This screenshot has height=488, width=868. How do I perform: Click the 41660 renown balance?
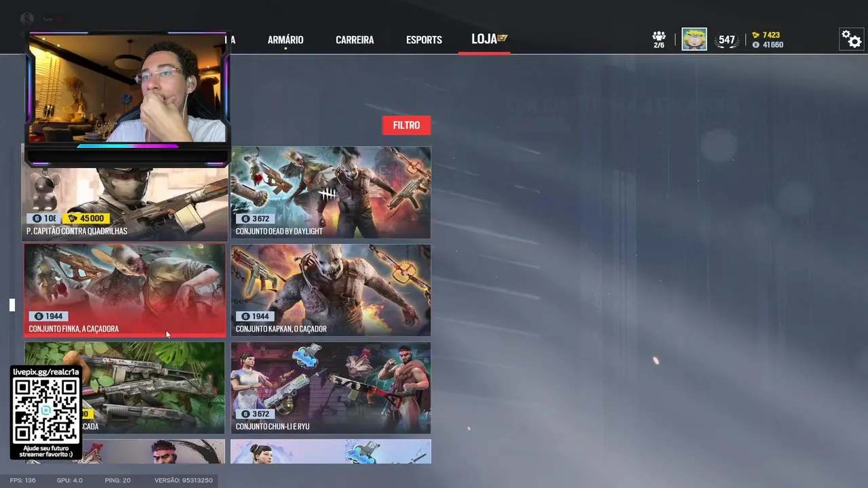[773, 45]
